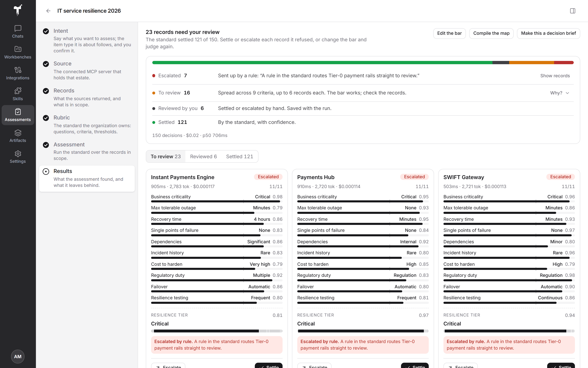Open Settings in the sidebar
The width and height of the screenshot is (588, 368).
(x=18, y=157)
